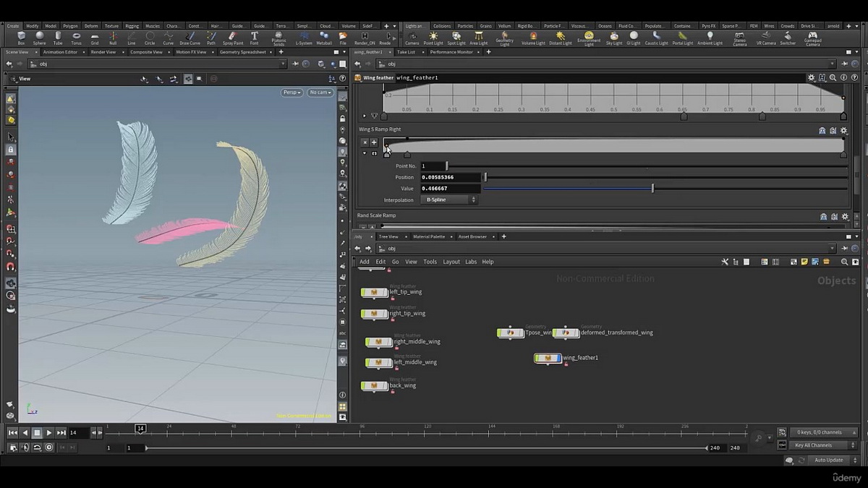Open the Persp viewport dropdown
The height and width of the screenshot is (488, 868).
[x=292, y=93]
